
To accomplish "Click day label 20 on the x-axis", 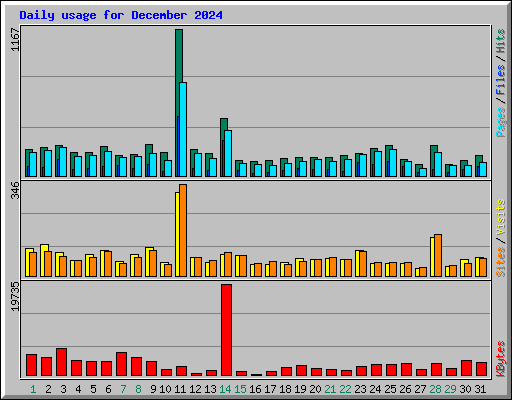I will (315, 389).
